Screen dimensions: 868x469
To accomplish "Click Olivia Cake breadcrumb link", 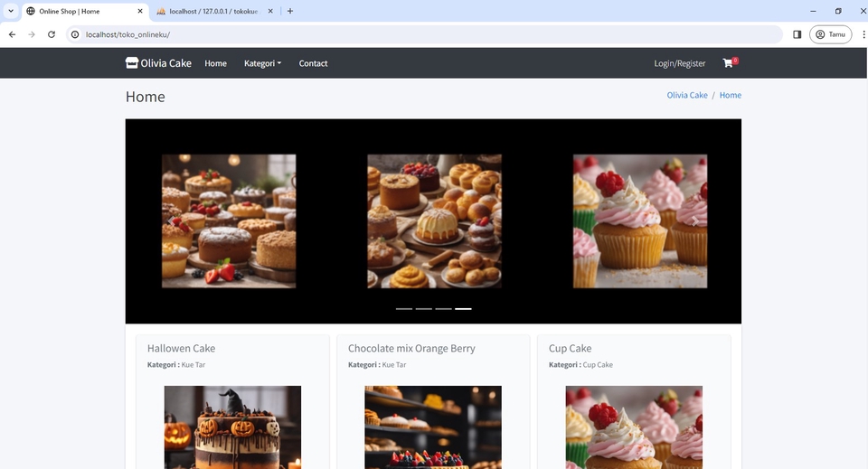I will pos(687,95).
